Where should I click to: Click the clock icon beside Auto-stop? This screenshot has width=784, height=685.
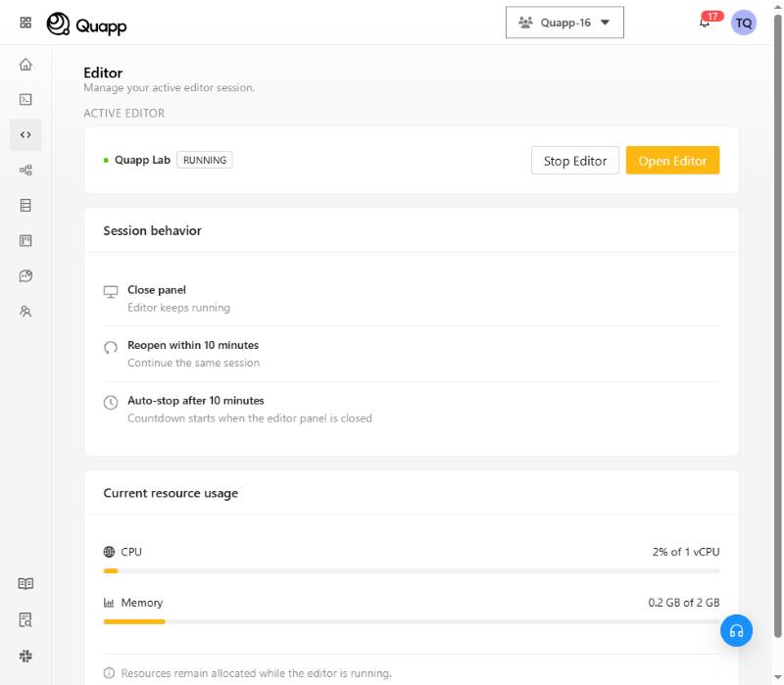point(111,403)
